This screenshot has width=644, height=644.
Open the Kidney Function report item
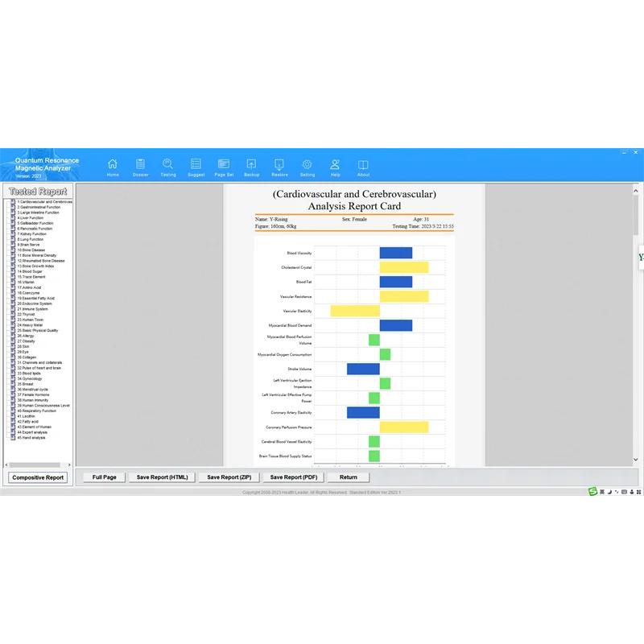point(31,234)
